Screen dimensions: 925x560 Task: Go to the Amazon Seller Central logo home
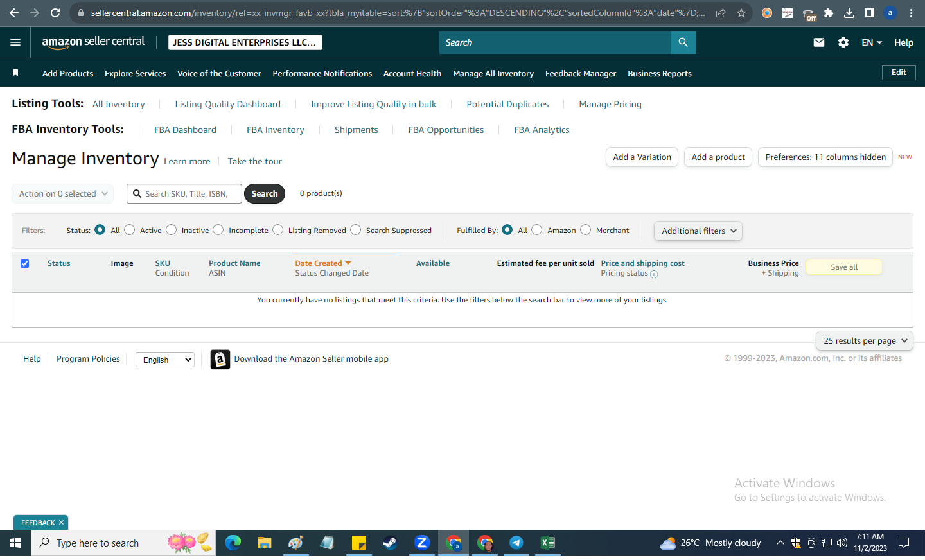pos(93,42)
